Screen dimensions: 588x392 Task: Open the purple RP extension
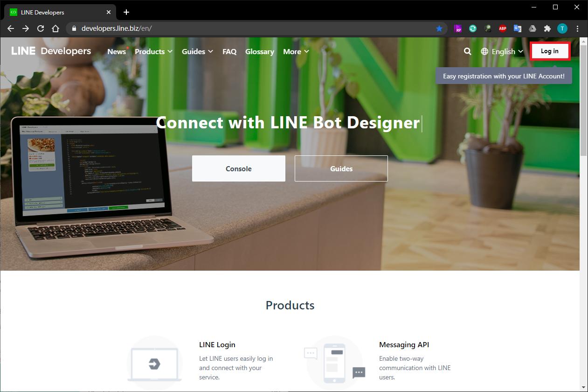(458, 28)
